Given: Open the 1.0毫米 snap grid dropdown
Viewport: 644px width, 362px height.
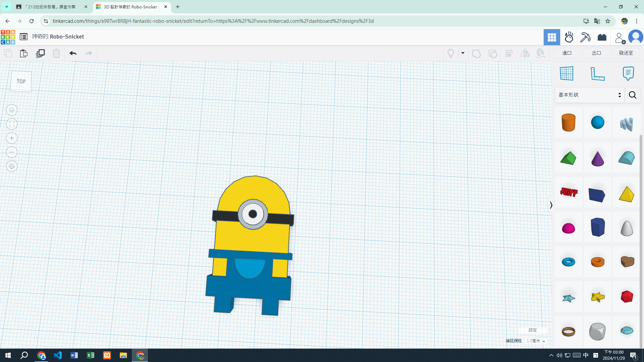Looking at the screenshot, I should 536,341.
